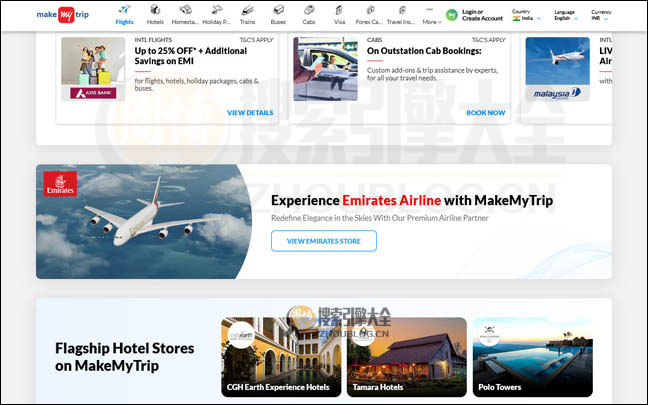Select the Cabs icon

click(x=309, y=10)
